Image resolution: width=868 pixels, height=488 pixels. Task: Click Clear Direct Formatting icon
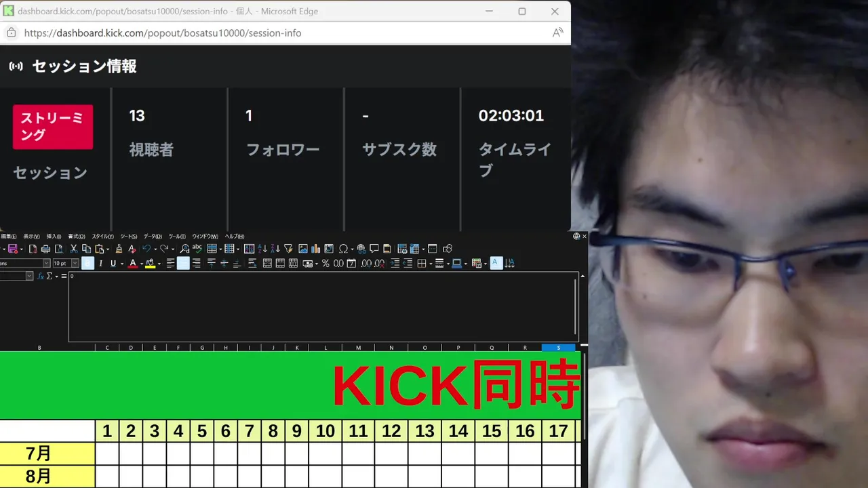[132, 249]
